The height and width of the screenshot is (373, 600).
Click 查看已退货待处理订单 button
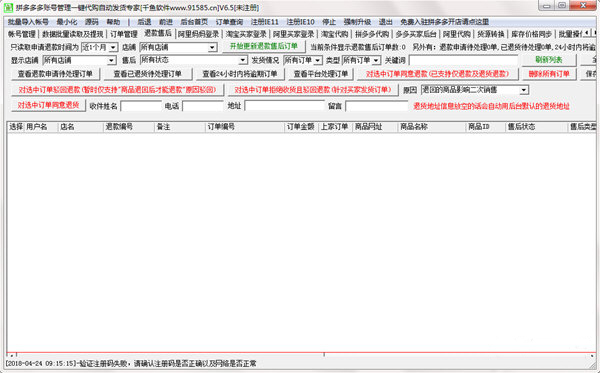pos(147,74)
